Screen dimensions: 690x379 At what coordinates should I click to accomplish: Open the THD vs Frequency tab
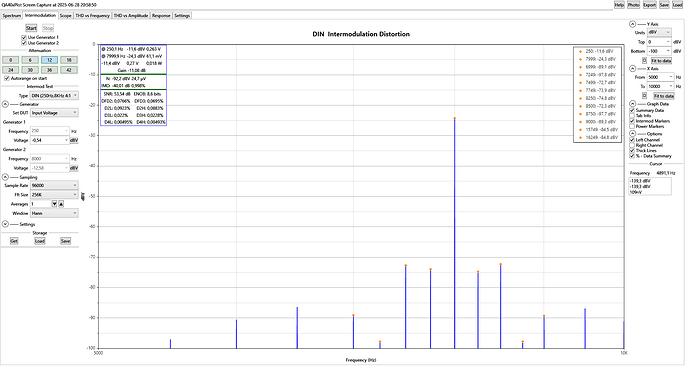tap(92, 15)
